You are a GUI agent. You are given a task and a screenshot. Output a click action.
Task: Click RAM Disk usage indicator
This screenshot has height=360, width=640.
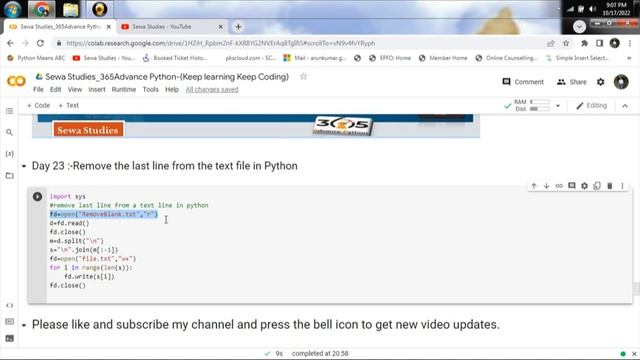(x=532, y=105)
